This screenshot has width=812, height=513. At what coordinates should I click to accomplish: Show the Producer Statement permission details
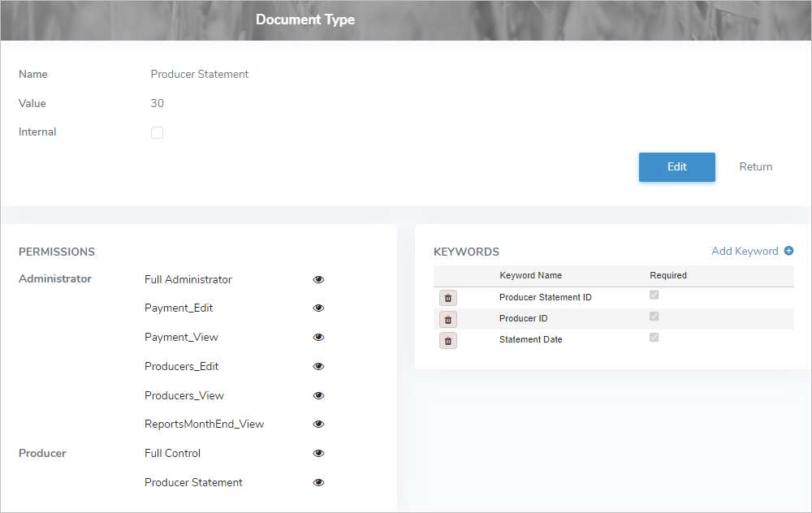pos(318,482)
